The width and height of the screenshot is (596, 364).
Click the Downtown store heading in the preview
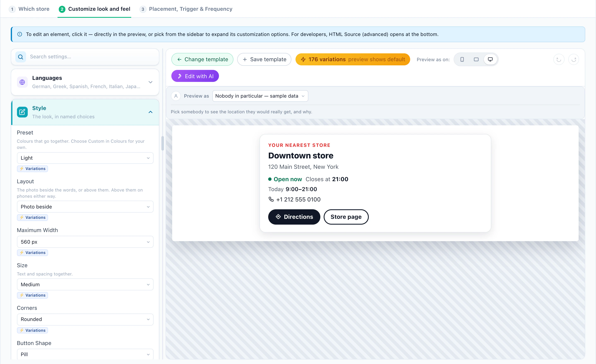(301, 155)
